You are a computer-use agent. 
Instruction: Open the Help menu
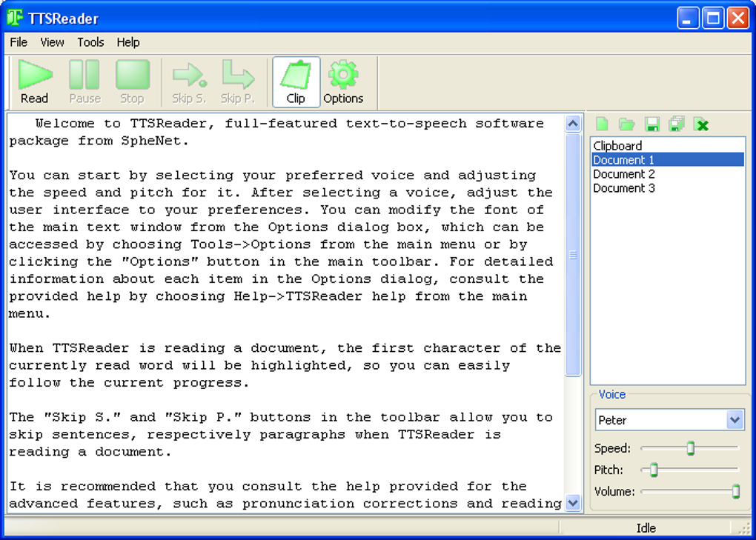tap(128, 42)
